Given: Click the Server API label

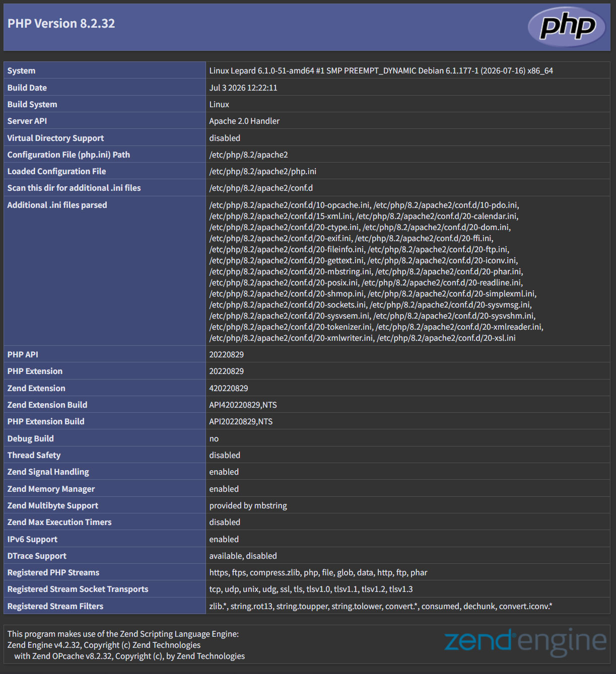Looking at the screenshot, I should [x=27, y=121].
